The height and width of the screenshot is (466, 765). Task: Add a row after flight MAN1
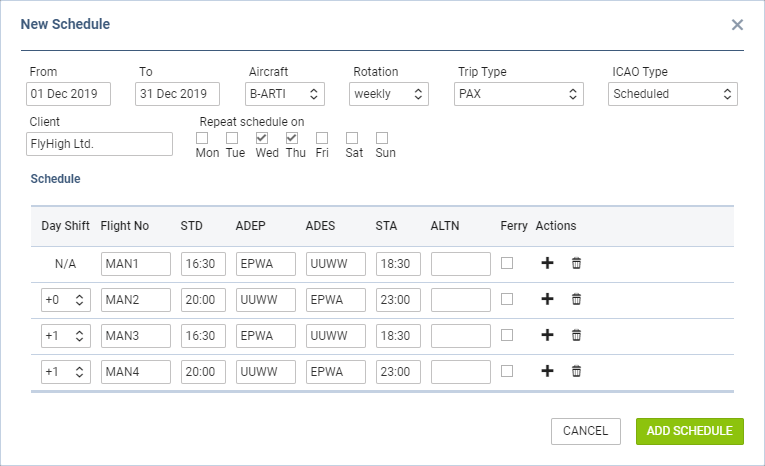547,263
